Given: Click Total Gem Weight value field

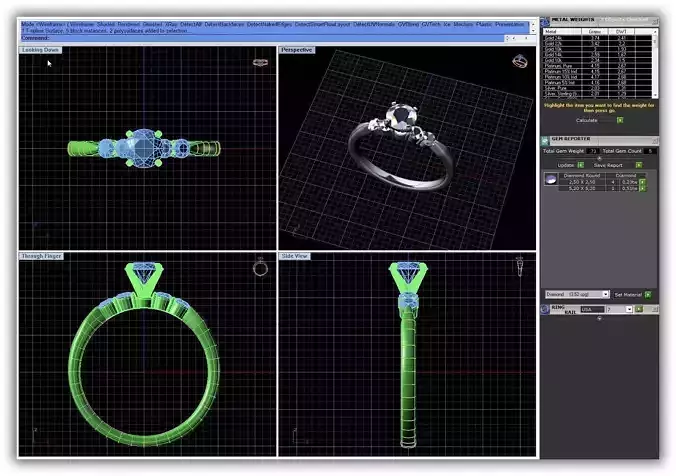Looking at the screenshot, I should coord(593,151).
